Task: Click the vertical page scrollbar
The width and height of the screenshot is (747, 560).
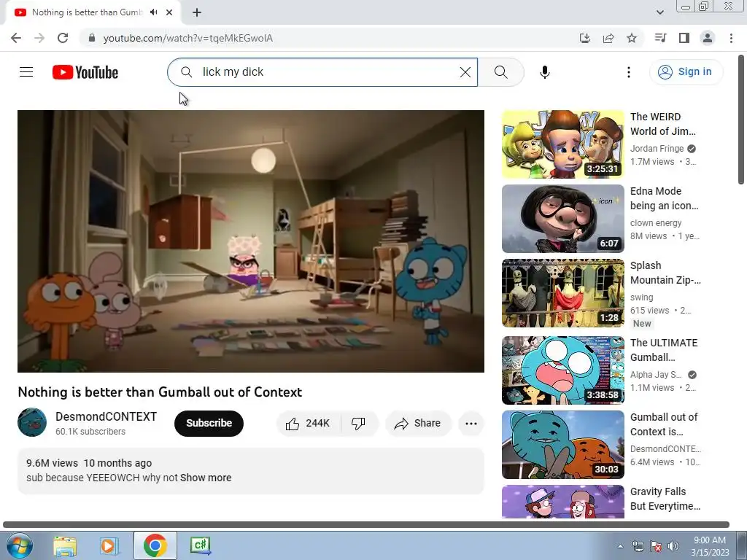Action: [741, 120]
